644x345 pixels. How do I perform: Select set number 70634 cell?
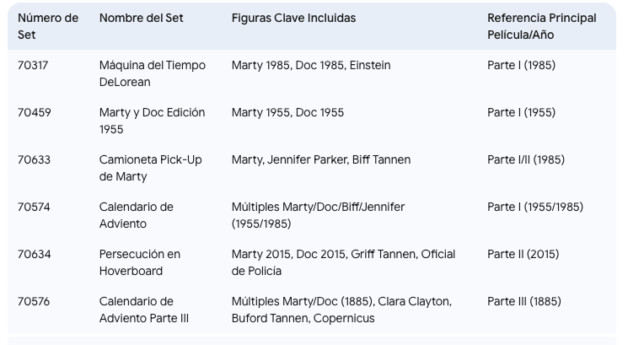35,254
